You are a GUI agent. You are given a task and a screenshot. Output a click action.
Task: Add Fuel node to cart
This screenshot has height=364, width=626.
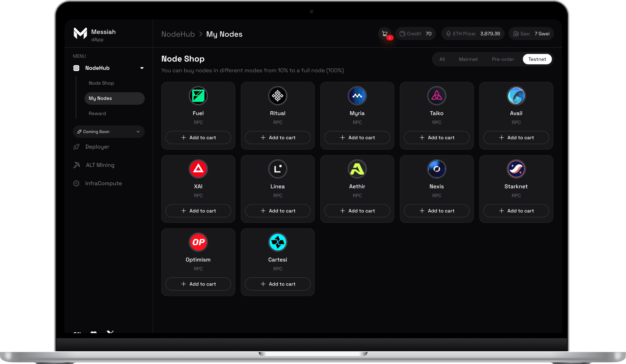[198, 137]
